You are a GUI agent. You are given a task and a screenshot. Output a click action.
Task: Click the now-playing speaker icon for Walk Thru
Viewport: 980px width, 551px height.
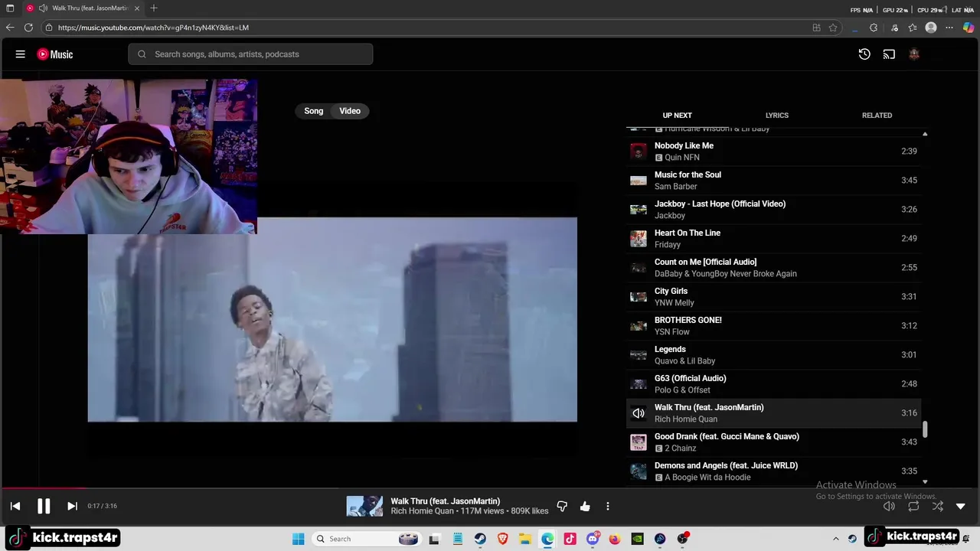pyautogui.click(x=638, y=413)
